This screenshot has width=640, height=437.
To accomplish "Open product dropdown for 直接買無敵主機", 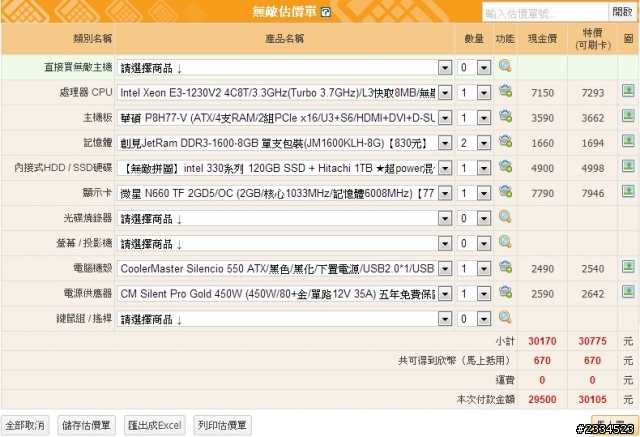I will click(284, 68).
